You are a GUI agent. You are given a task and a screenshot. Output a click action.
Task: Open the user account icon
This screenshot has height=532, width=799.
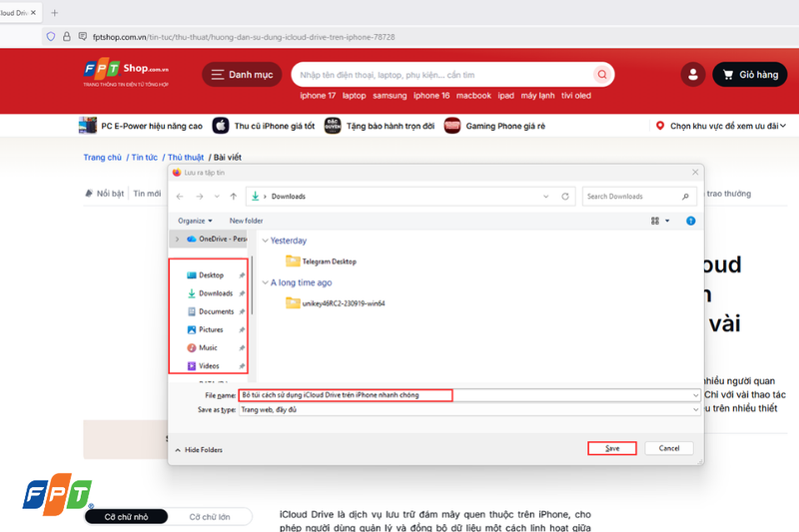click(692, 74)
